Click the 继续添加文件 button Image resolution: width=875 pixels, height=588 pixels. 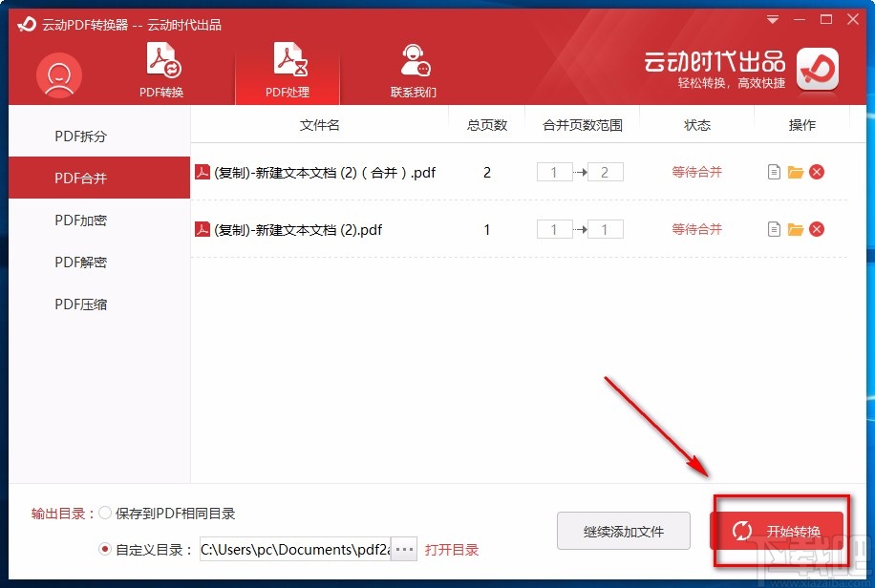(x=624, y=531)
